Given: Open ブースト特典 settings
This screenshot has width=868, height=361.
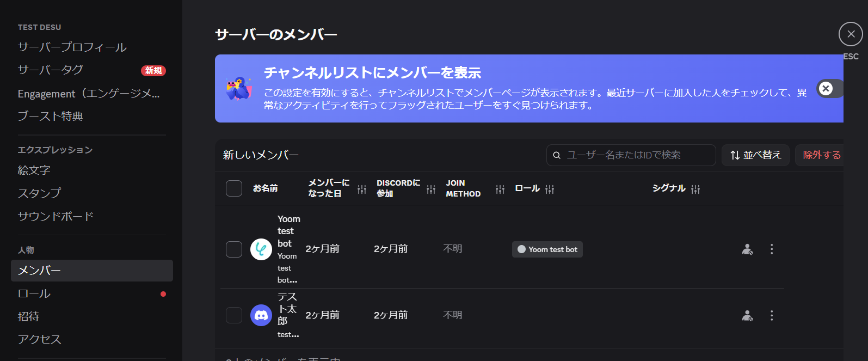Looking at the screenshot, I should coord(50,117).
